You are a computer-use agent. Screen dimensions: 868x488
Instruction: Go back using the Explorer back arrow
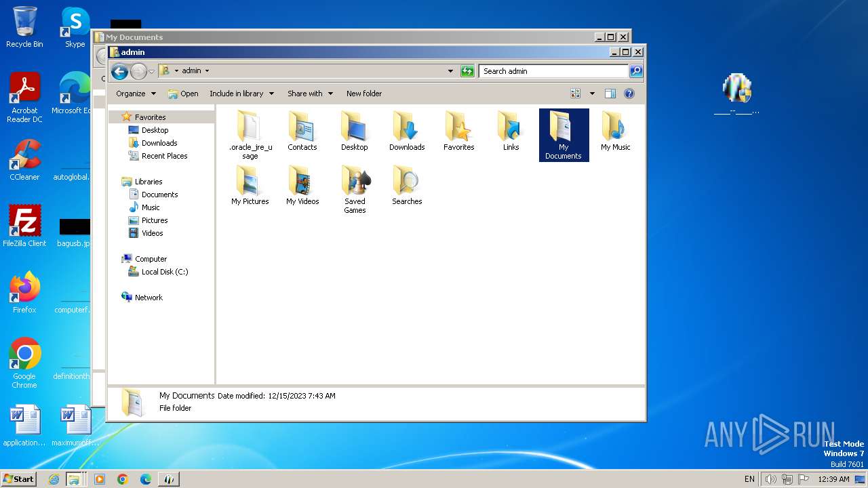click(119, 71)
